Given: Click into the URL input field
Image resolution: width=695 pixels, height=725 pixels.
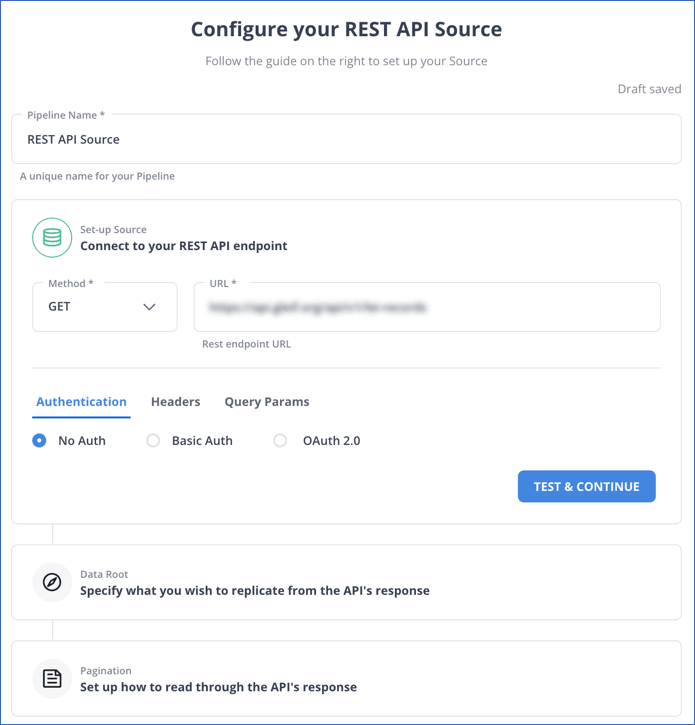Looking at the screenshot, I should 427,307.
